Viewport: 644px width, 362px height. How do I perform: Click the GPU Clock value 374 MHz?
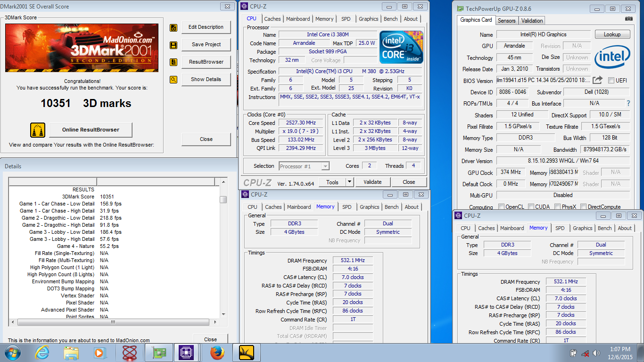pos(511,173)
